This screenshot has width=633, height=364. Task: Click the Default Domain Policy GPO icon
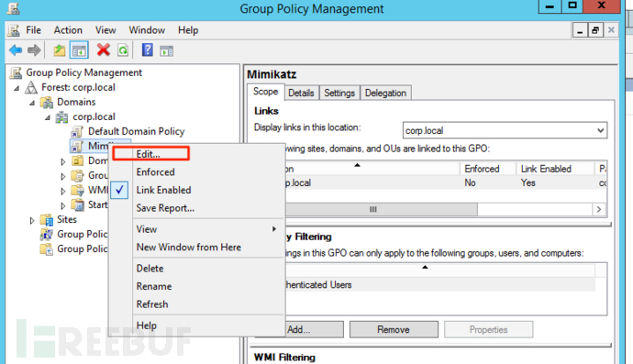coord(77,131)
